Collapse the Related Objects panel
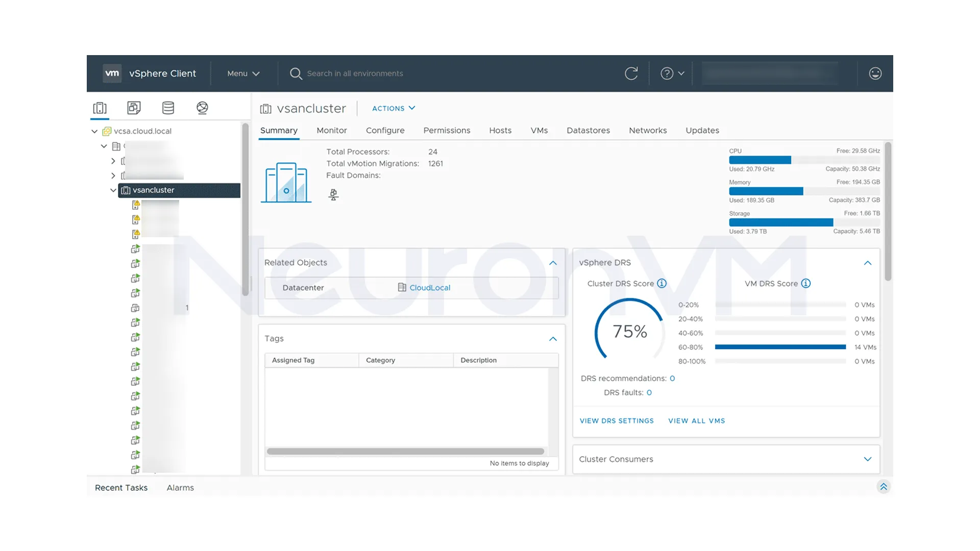This screenshot has width=980, height=551. (553, 263)
